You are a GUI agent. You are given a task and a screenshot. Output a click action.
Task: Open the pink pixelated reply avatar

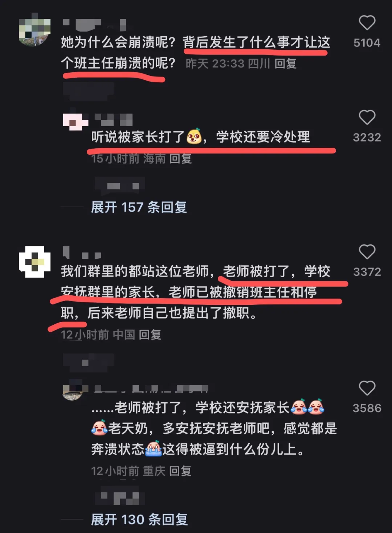click(75, 122)
